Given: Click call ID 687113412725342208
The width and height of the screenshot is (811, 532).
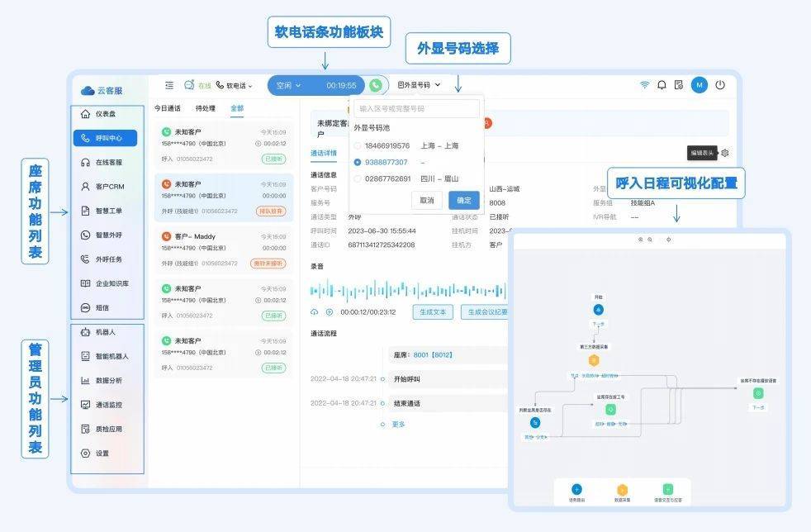Looking at the screenshot, I should pos(382,245).
